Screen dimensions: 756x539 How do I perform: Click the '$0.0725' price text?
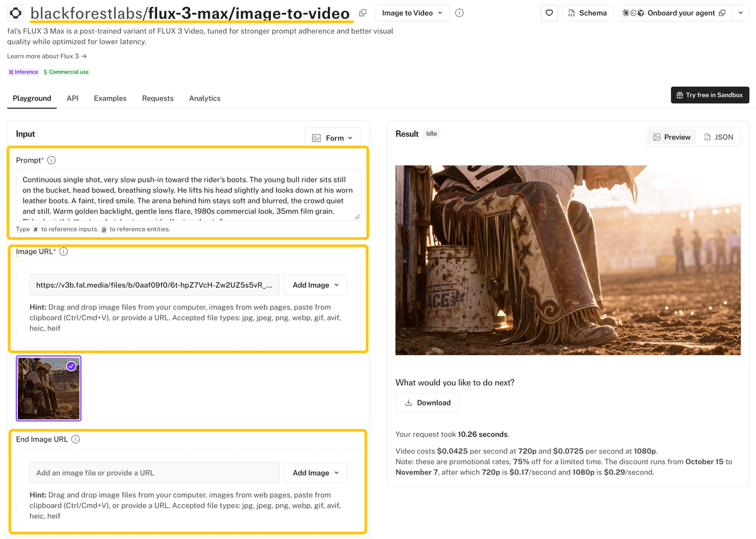(568, 451)
